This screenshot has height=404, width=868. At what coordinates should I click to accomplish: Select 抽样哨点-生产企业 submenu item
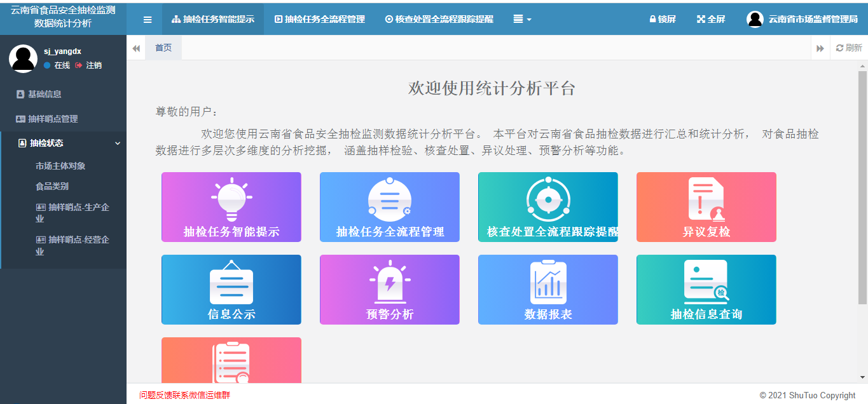tap(72, 213)
